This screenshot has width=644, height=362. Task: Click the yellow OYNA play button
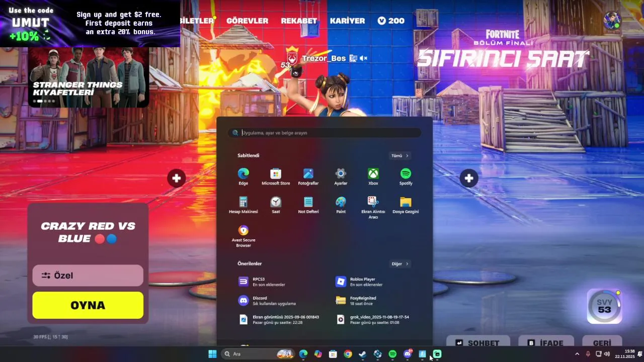pyautogui.click(x=88, y=305)
